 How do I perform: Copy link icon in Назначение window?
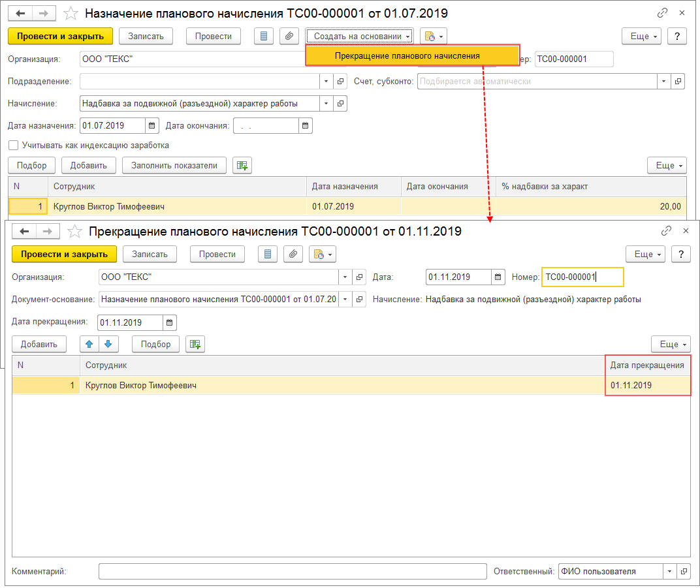pos(662,13)
